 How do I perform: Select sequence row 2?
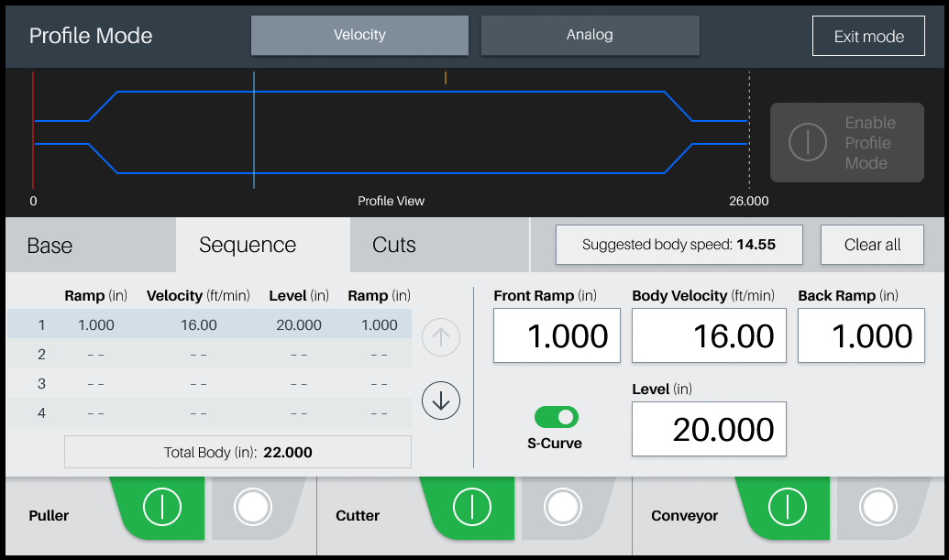tap(209, 355)
